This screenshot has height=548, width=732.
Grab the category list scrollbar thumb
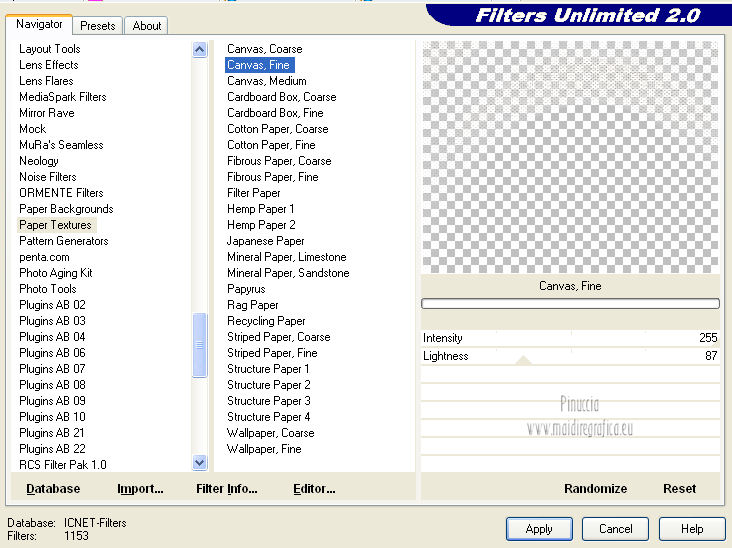pyautogui.click(x=199, y=345)
